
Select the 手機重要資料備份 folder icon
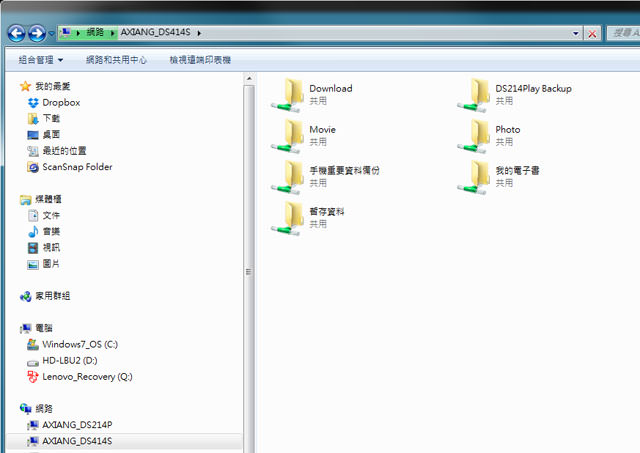288,177
